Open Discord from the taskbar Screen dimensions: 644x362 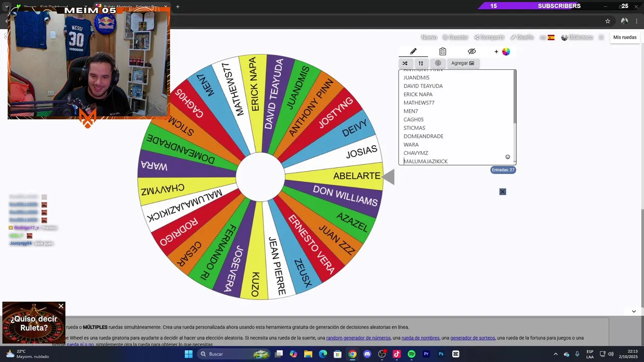click(x=367, y=354)
